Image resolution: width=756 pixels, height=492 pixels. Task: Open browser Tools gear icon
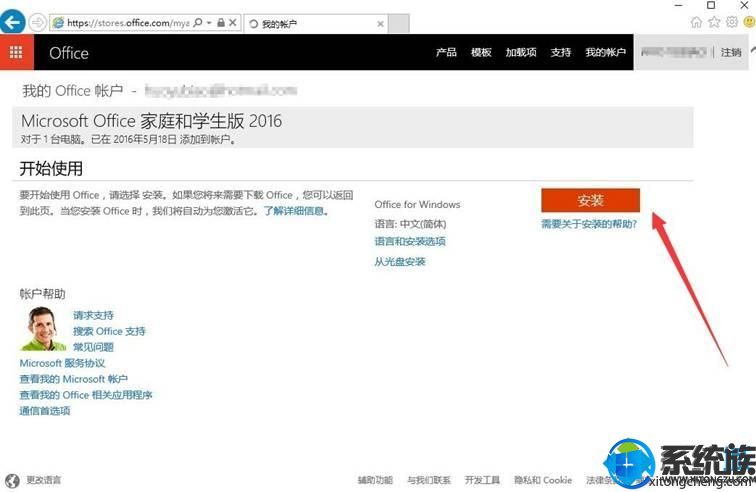pos(732,22)
